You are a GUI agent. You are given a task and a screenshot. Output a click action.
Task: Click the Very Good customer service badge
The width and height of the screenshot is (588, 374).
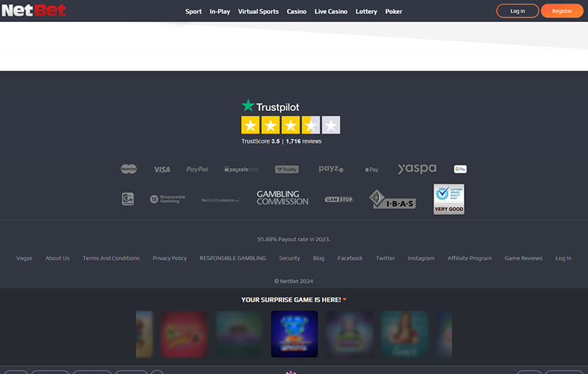(x=449, y=199)
